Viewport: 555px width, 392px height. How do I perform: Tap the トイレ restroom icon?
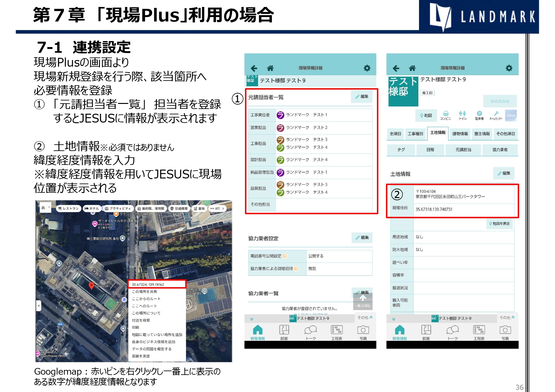[x=463, y=115]
